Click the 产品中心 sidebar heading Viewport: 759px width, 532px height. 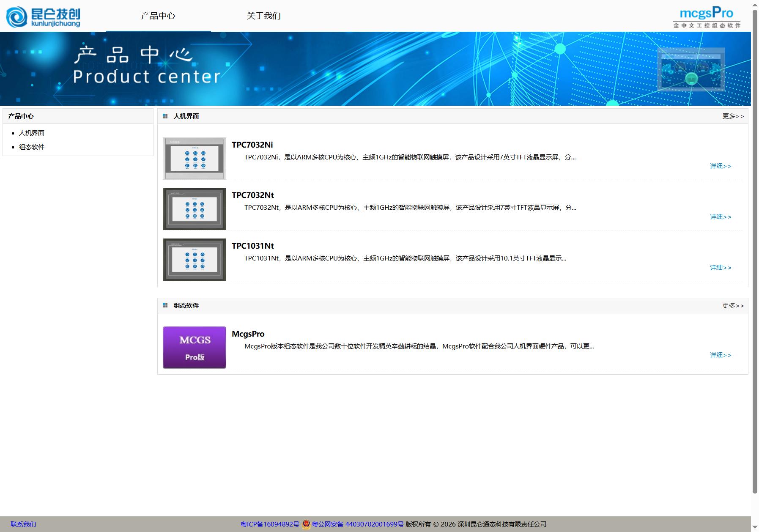coord(21,116)
